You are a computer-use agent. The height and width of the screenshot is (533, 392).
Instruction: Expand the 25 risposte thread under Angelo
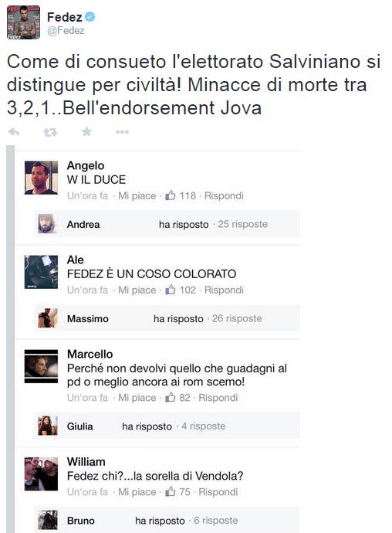242,224
